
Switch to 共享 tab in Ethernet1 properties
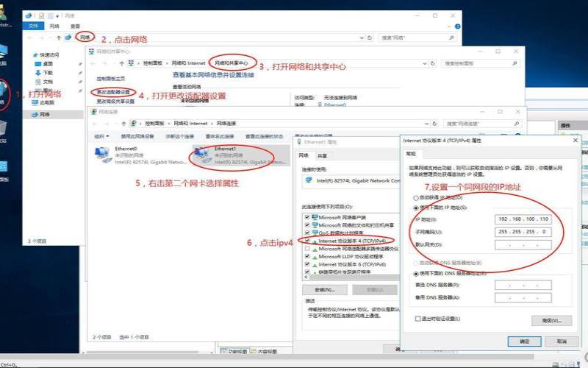(322, 156)
